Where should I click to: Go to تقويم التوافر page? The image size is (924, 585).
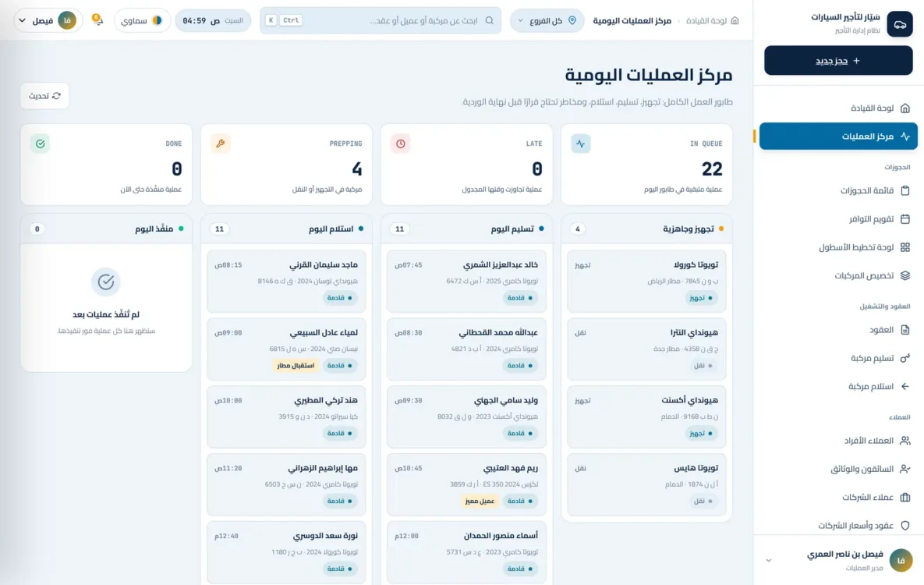(x=838, y=218)
